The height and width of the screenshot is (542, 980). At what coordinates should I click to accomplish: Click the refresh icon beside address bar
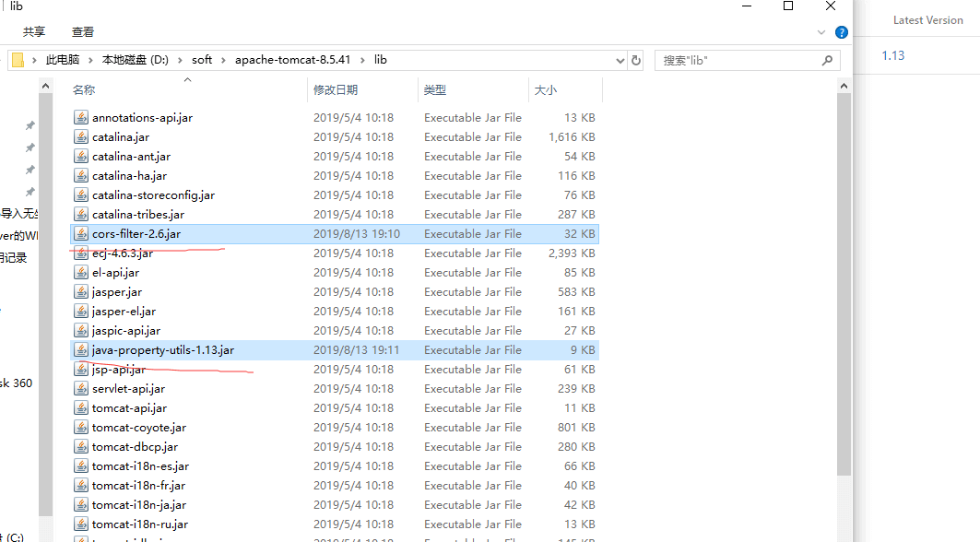tap(635, 60)
